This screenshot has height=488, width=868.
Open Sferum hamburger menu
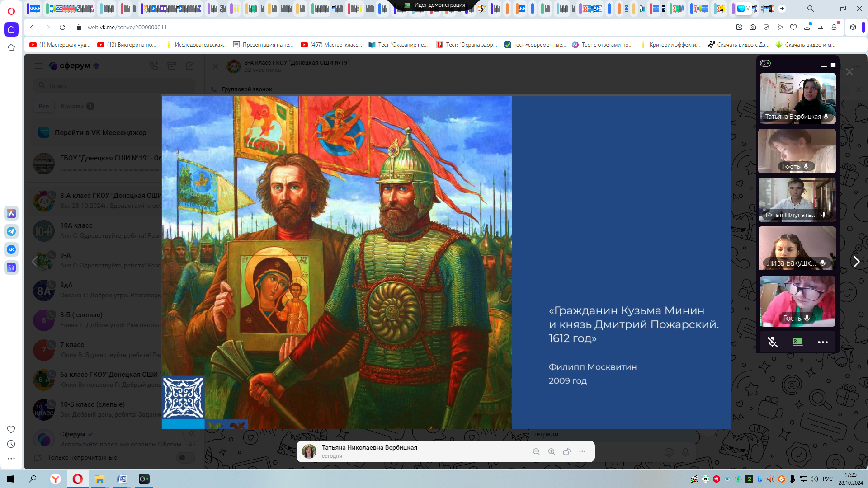(x=38, y=66)
